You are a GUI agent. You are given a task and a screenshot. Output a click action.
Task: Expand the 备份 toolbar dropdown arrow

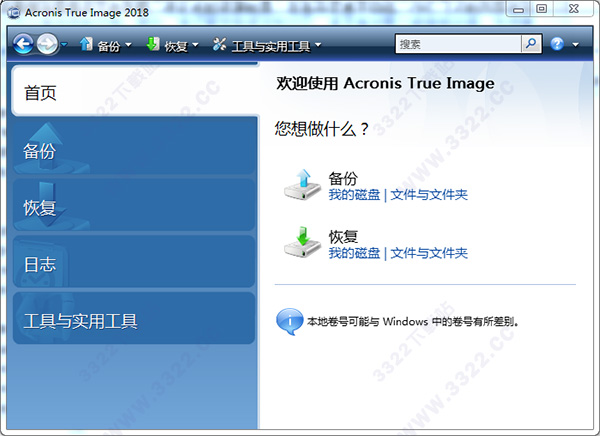pyautogui.click(x=128, y=45)
